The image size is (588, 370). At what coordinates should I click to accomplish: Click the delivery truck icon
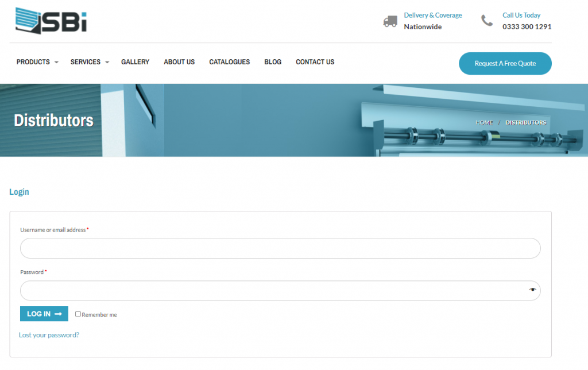[x=390, y=21]
